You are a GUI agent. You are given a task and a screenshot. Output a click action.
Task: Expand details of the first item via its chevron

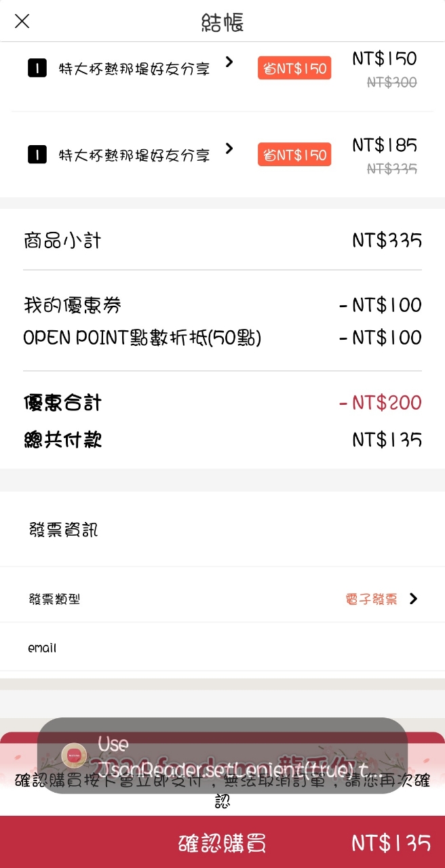pyautogui.click(x=229, y=62)
